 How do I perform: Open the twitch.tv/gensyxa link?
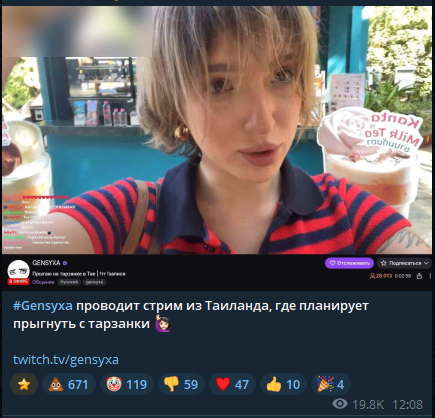coord(66,360)
